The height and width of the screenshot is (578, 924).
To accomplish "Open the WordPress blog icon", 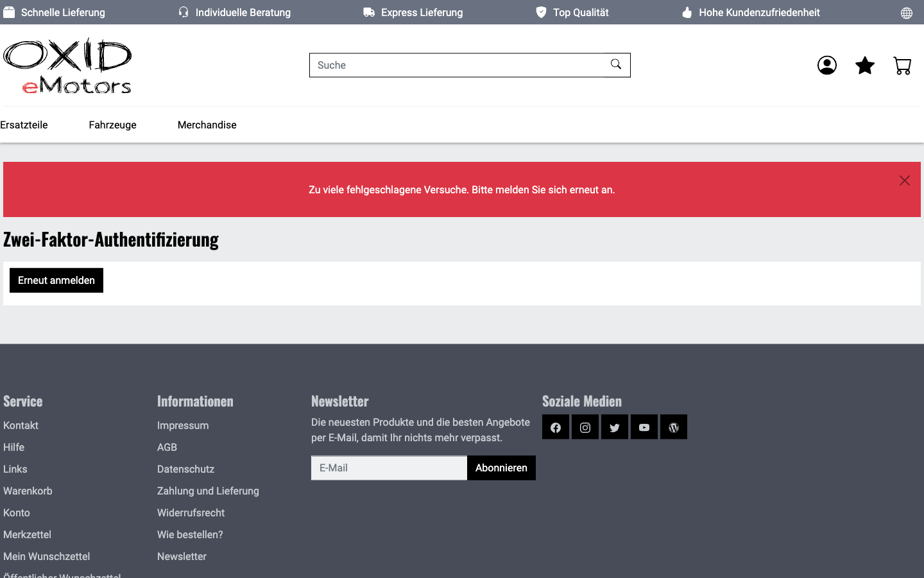I will tap(674, 427).
